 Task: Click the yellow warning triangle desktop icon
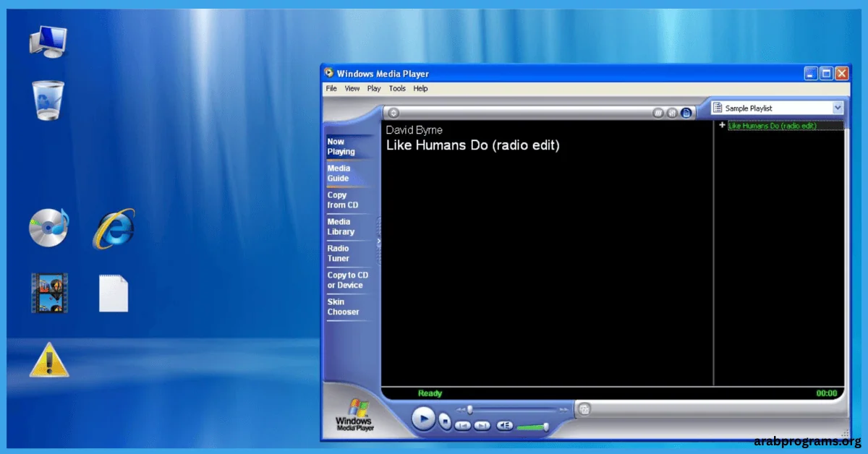(x=49, y=360)
